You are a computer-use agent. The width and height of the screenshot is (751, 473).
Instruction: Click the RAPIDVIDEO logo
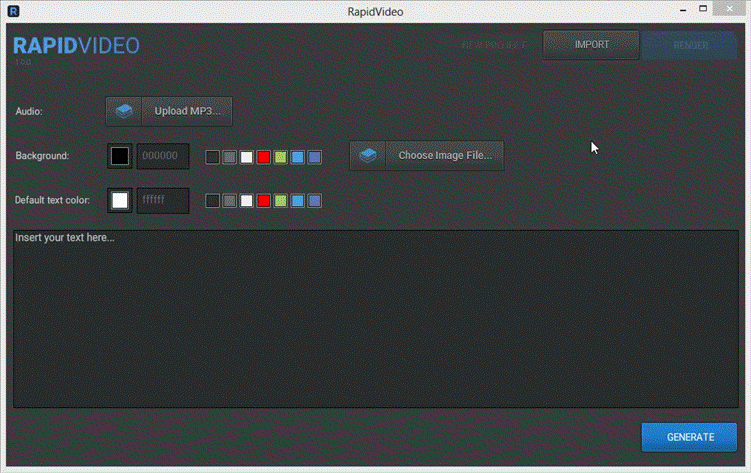(x=76, y=46)
